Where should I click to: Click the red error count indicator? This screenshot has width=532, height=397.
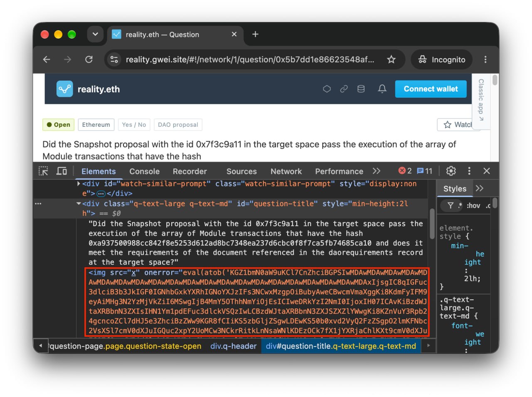pos(405,171)
